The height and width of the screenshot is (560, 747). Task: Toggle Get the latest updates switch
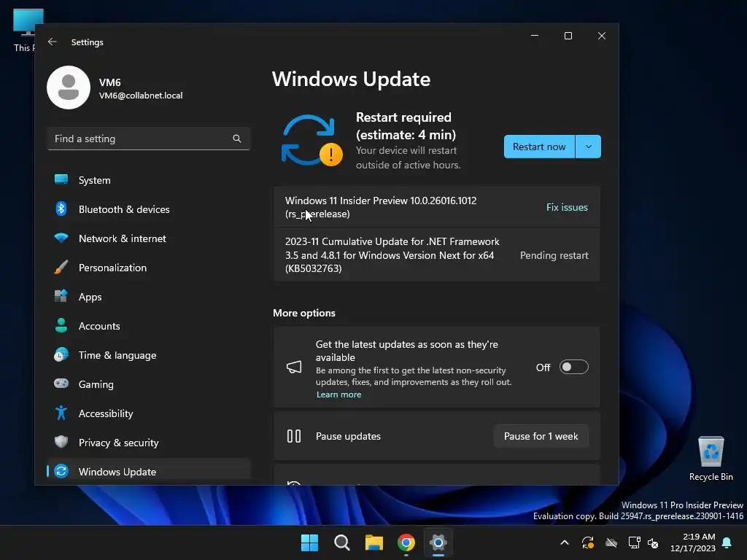tap(573, 367)
